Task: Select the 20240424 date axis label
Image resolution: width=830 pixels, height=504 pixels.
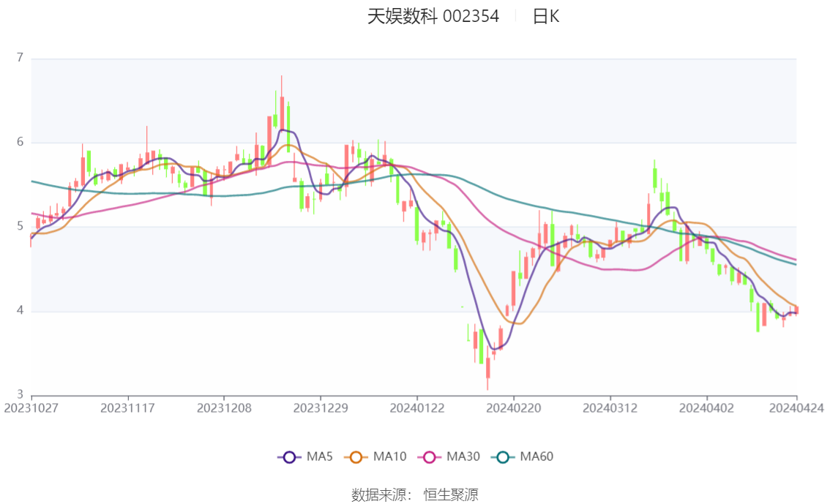Action: click(796, 408)
